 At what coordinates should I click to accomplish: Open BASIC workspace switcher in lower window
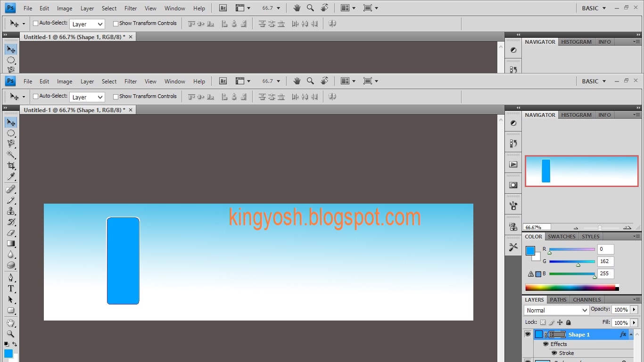point(594,81)
